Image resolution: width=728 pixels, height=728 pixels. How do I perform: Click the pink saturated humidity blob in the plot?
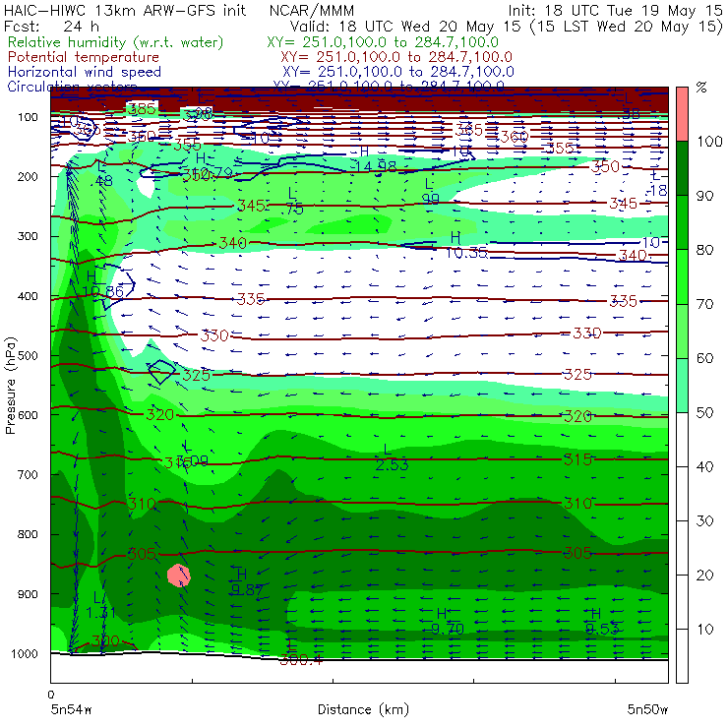179,576
